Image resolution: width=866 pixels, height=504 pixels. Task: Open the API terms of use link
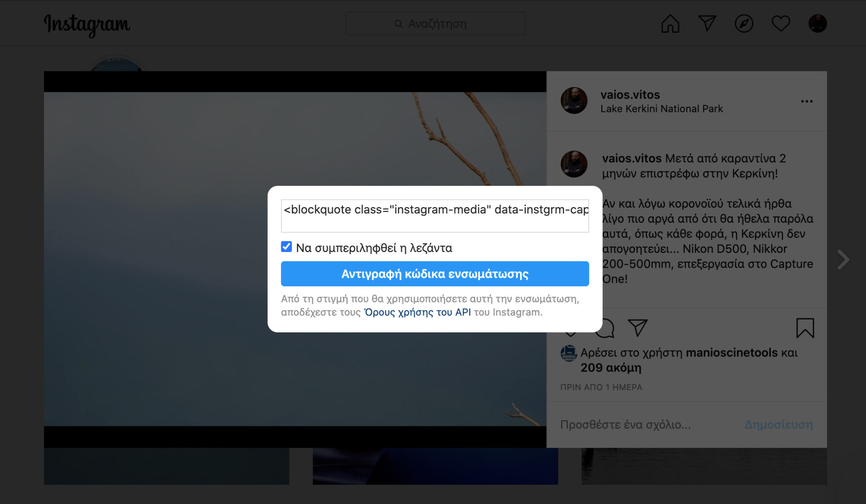417,312
